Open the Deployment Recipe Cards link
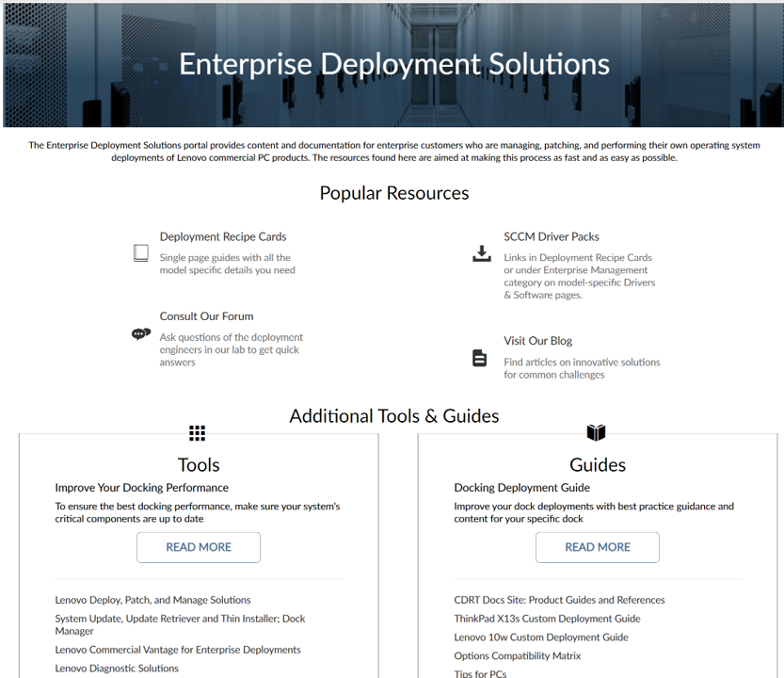The width and height of the screenshot is (784, 678). 223,236
